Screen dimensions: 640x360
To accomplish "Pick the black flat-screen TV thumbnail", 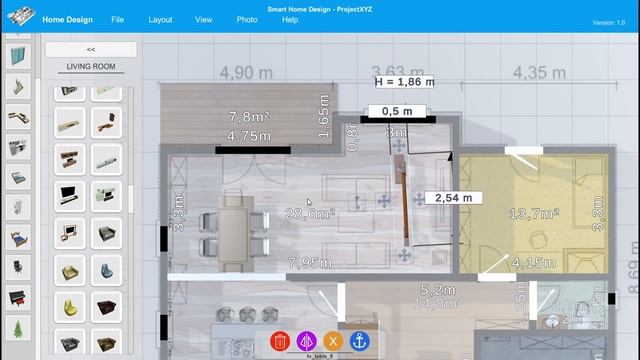I will click(x=70, y=196).
